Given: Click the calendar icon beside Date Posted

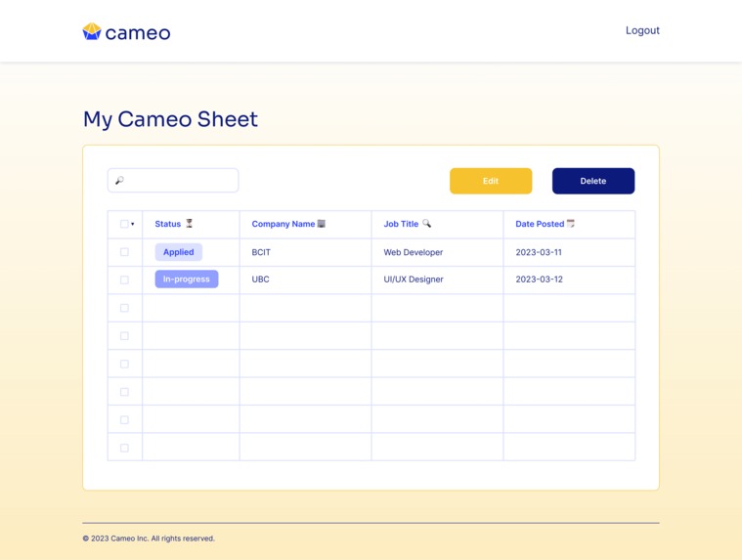Looking at the screenshot, I should tap(571, 223).
